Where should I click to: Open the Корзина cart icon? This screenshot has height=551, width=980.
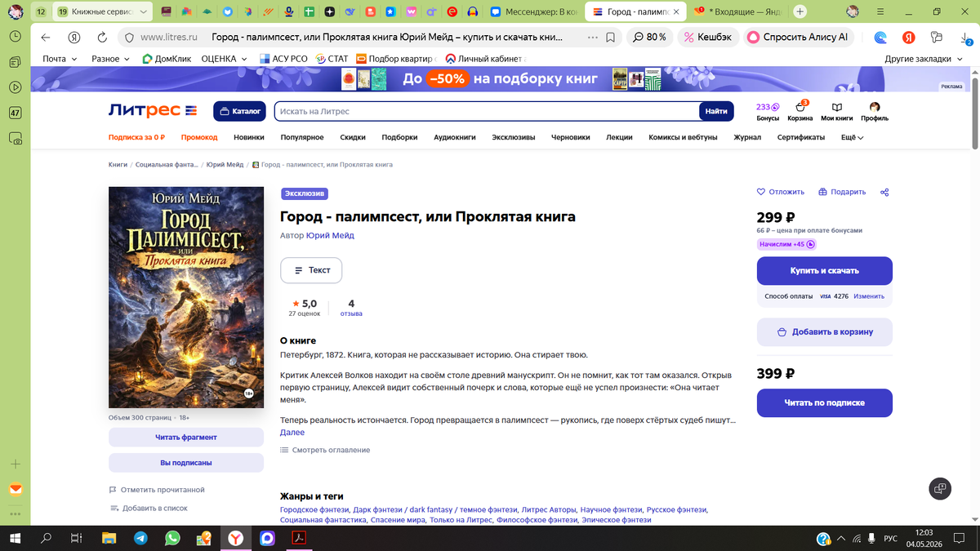coord(800,112)
